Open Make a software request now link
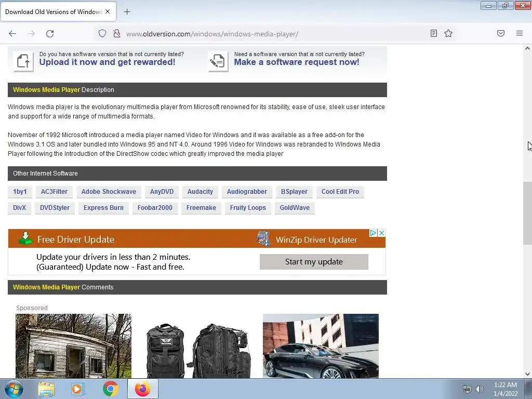The image size is (532, 399). tap(297, 62)
